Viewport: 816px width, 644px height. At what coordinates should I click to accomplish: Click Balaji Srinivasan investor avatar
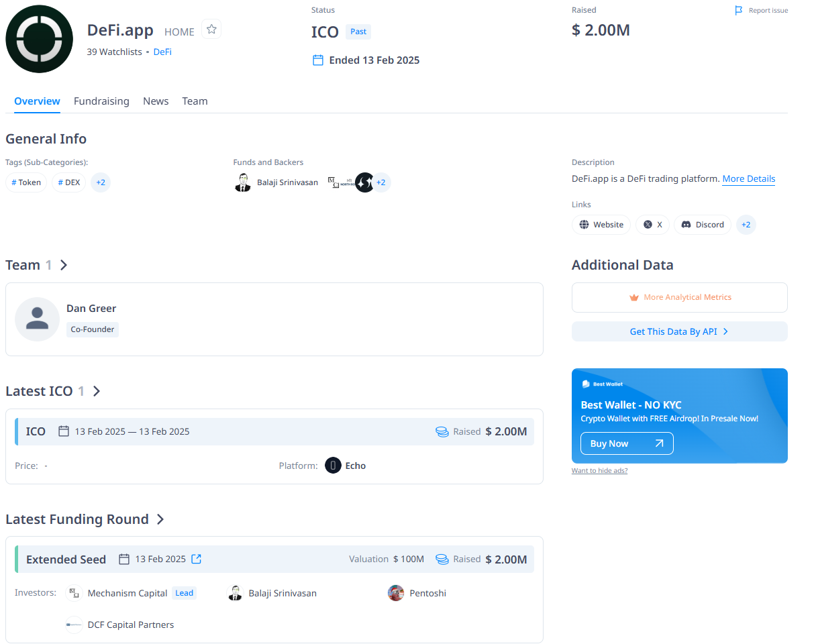[235, 593]
